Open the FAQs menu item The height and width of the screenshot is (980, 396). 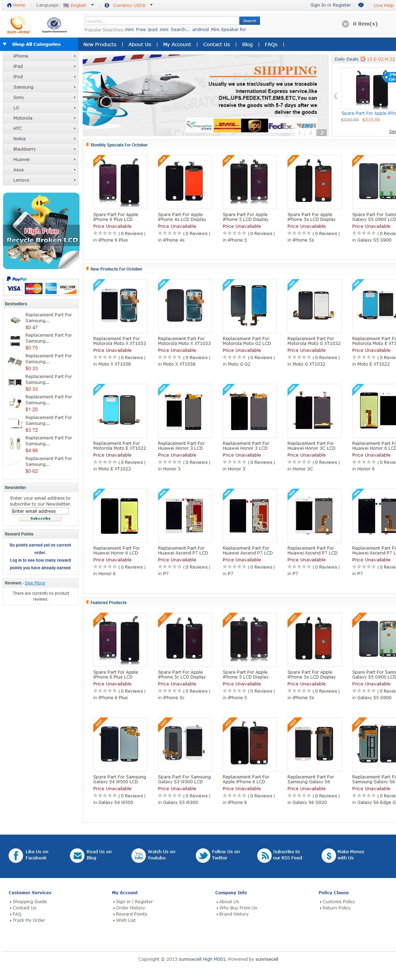click(271, 44)
